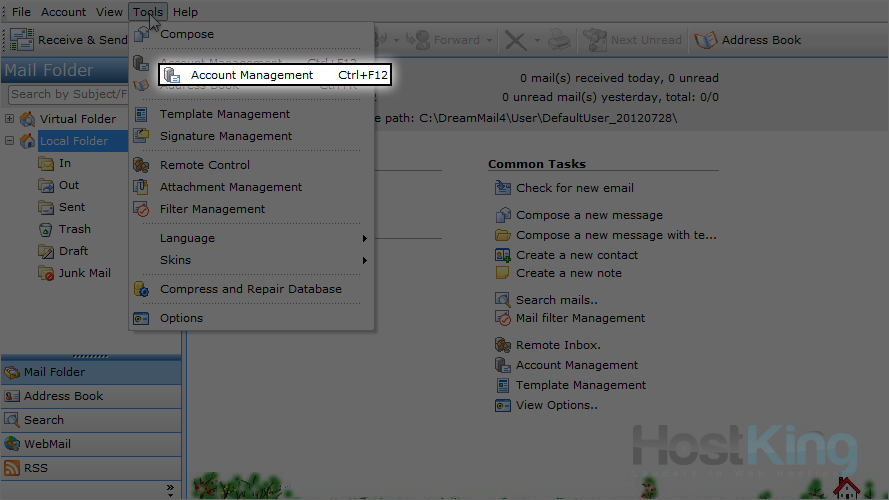
Task: Open Template Management from Tools menu
Action: [x=225, y=114]
